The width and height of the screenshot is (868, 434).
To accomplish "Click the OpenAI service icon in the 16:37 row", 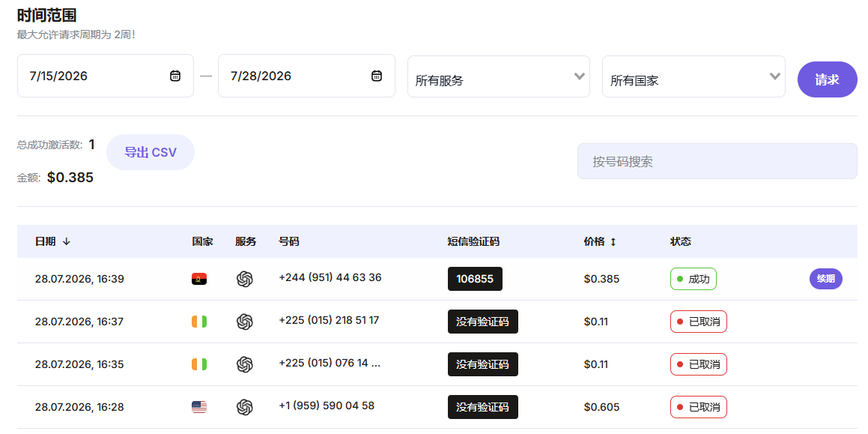I will [245, 322].
